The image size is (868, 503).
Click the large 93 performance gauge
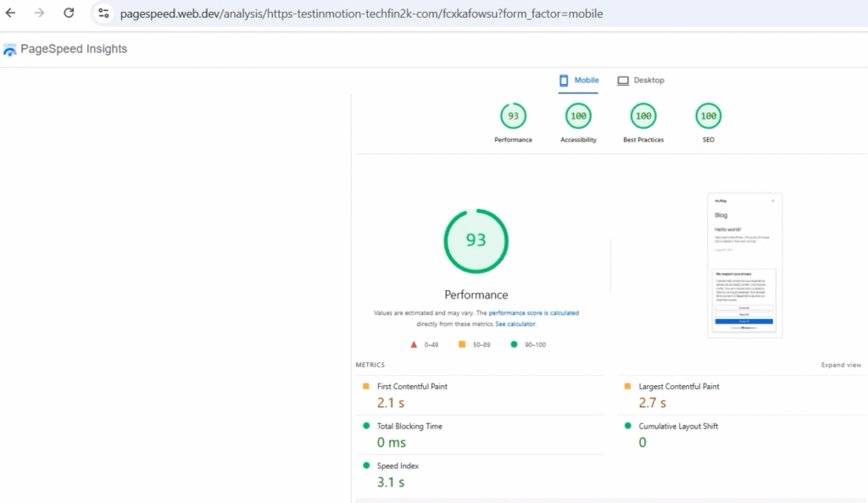point(476,241)
